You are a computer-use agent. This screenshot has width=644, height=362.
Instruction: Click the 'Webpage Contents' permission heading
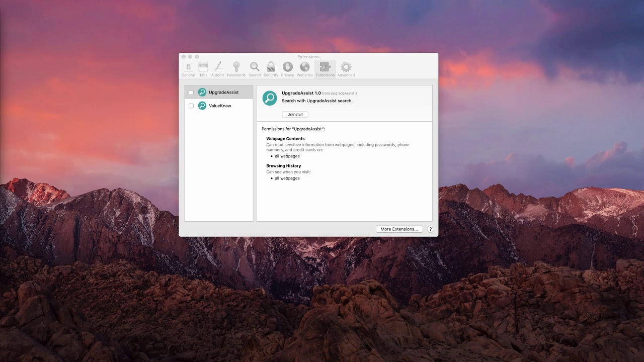click(x=285, y=139)
